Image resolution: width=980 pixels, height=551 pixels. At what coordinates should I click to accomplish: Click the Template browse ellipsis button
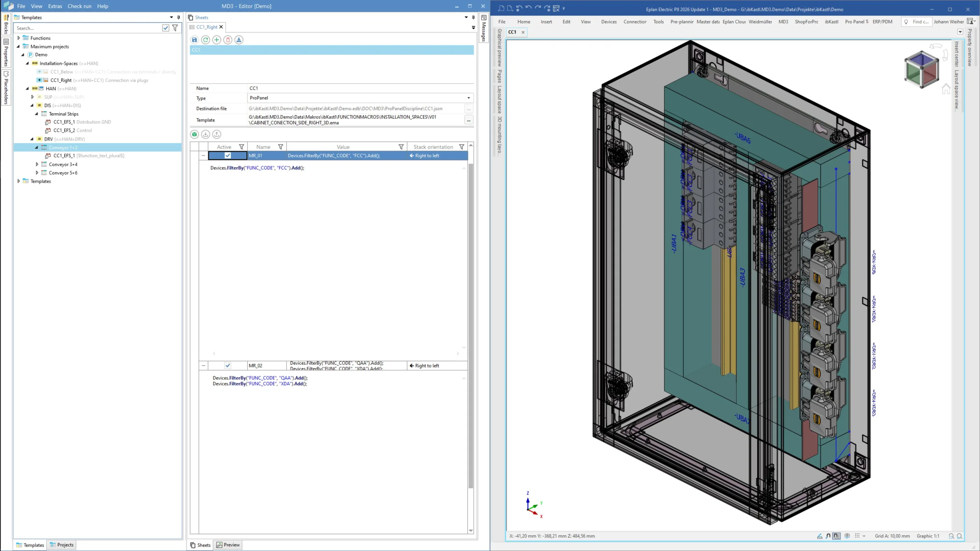[468, 120]
